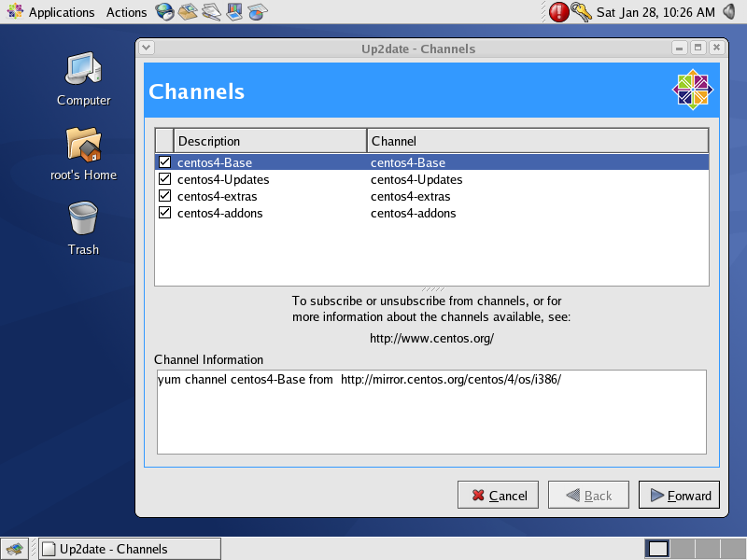Open the Applications menu
The width and height of the screenshot is (747, 560).
pos(51,12)
